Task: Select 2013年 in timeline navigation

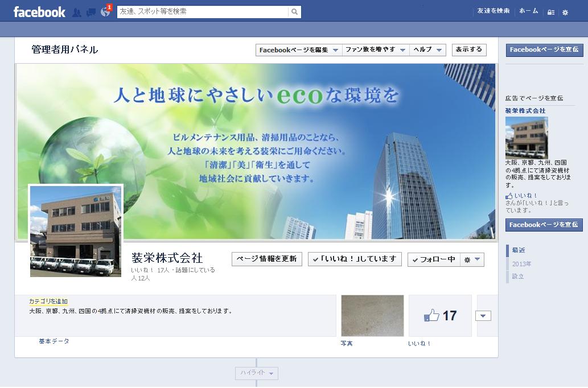Action: pyautogui.click(x=521, y=264)
